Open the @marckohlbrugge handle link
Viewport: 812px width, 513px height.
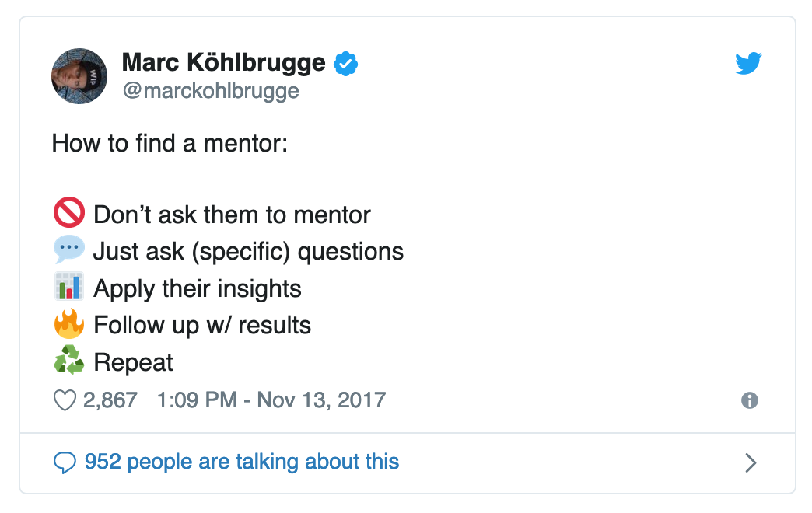click(x=210, y=91)
